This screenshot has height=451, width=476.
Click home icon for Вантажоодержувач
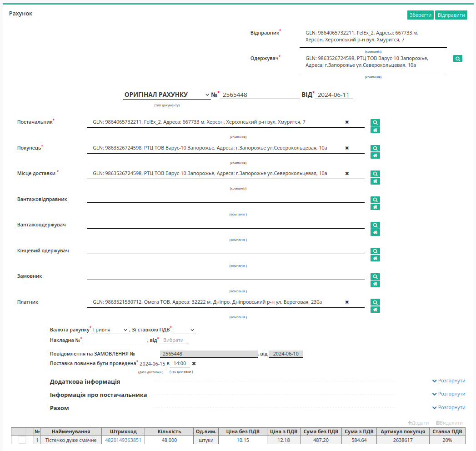pyautogui.click(x=375, y=232)
